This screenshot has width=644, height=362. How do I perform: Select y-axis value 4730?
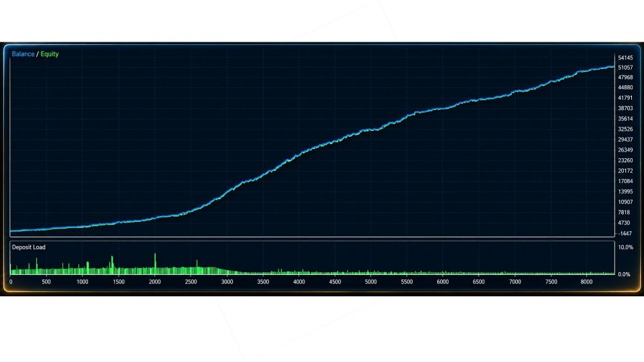pos(624,223)
